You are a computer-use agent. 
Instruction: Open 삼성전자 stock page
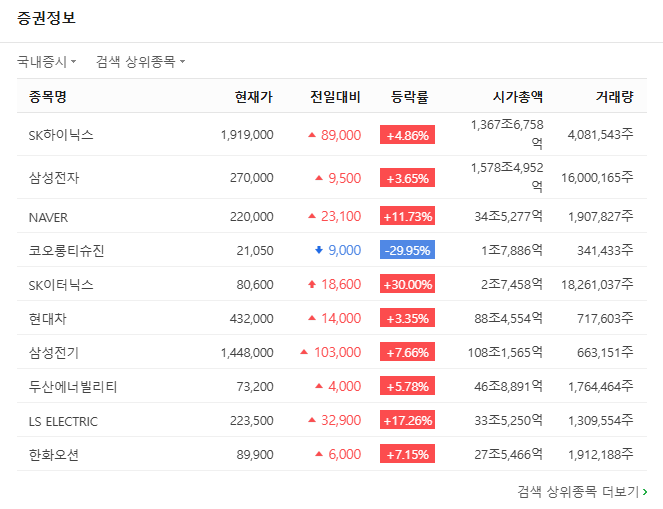[x=54, y=178]
